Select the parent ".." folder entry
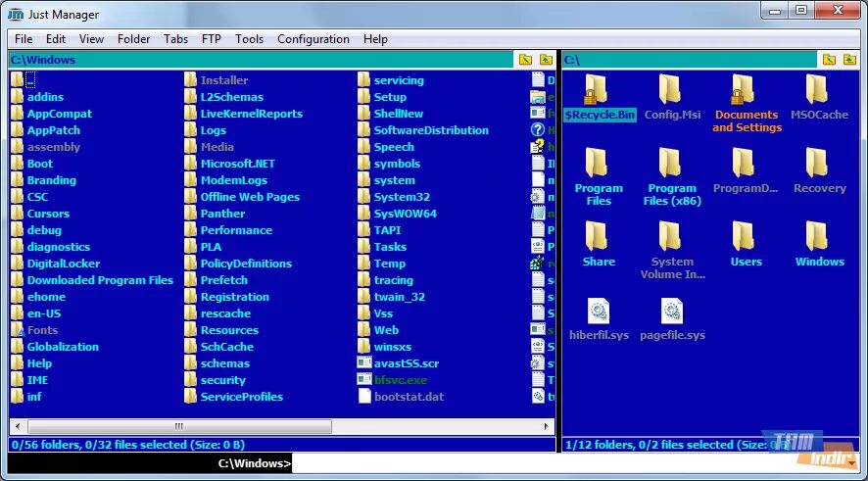 pos(30,80)
